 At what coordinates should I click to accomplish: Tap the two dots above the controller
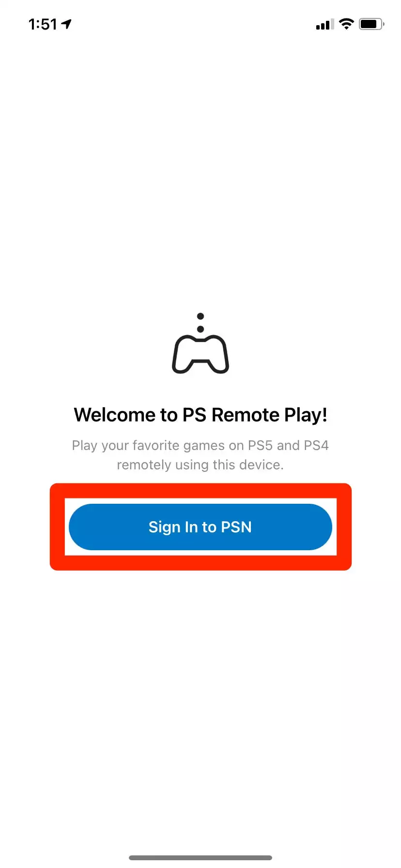point(200,323)
